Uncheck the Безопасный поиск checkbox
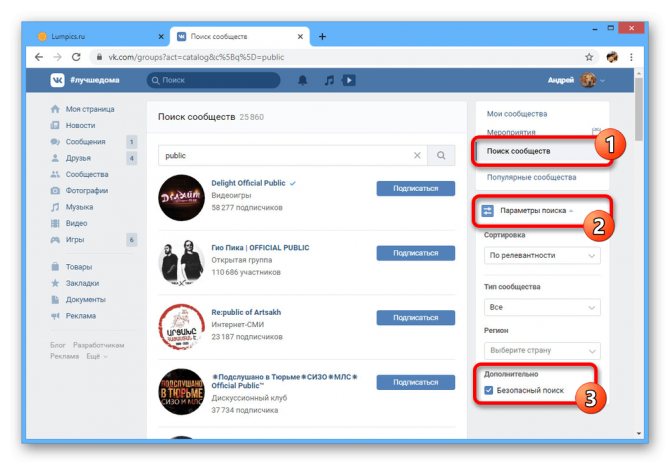 (x=488, y=390)
